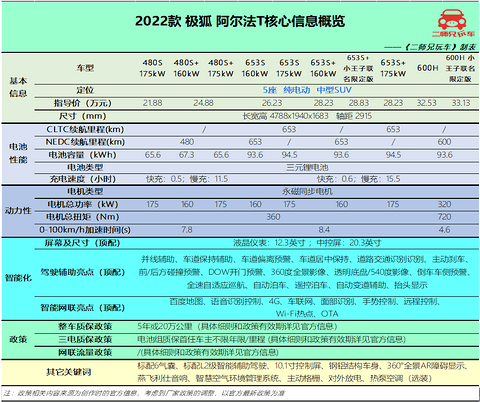Image resolution: width=480 pixels, height=402 pixels.
Task: Select the 政策 section label
Action: tap(18, 340)
